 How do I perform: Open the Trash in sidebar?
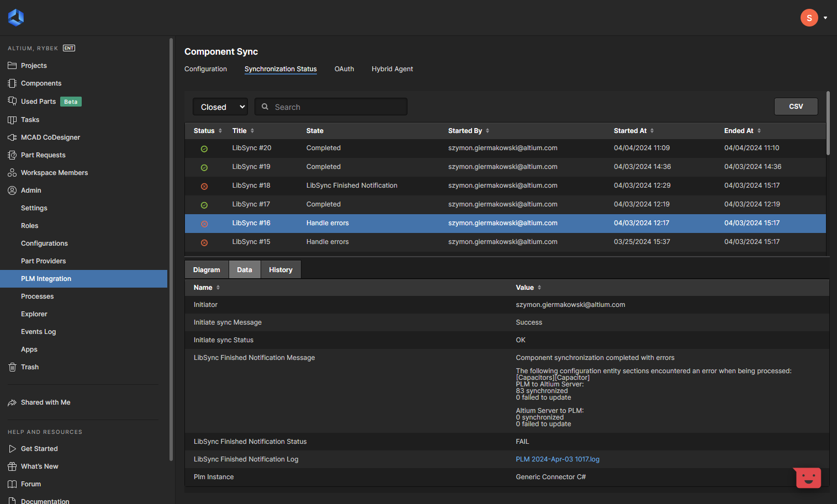point(30,367)
